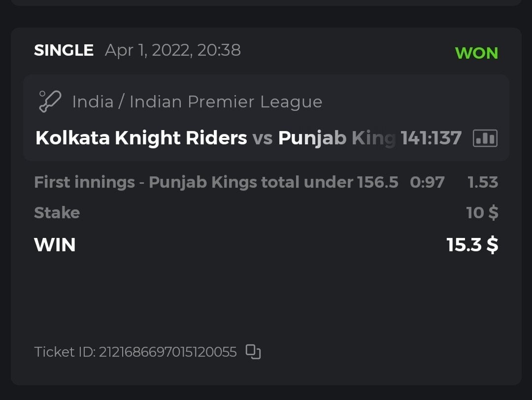532x400 pixels.
Task: Select the Punjab Kings total under 156.5 selection
Action: (x=216, y=182)
